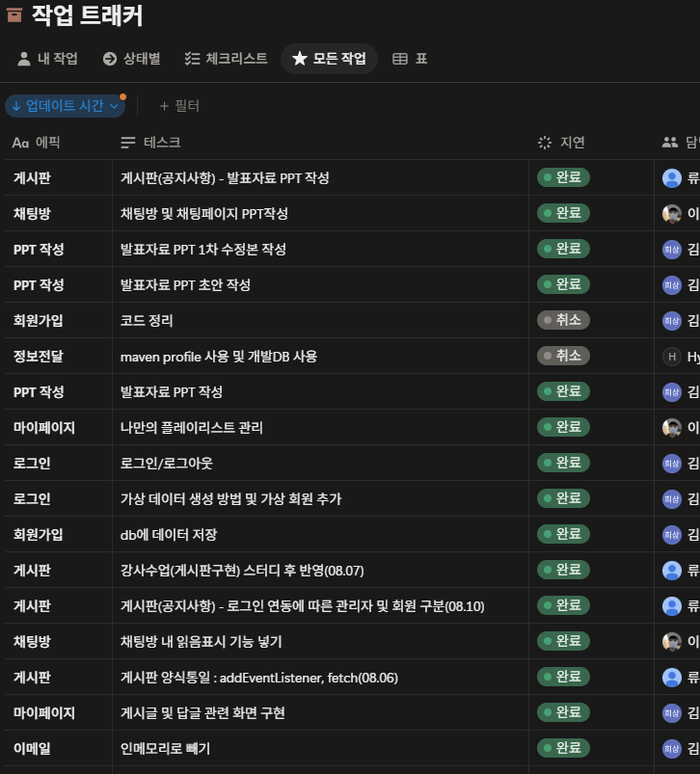Open task 나만의 플레이리스트 관리
This screenshot has height=774, width=700.
pyautogui.click(x=192, y=427)
